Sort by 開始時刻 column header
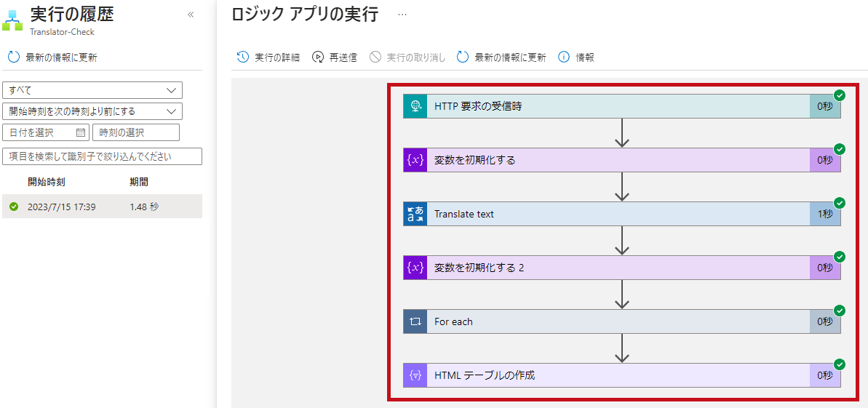 46,182
